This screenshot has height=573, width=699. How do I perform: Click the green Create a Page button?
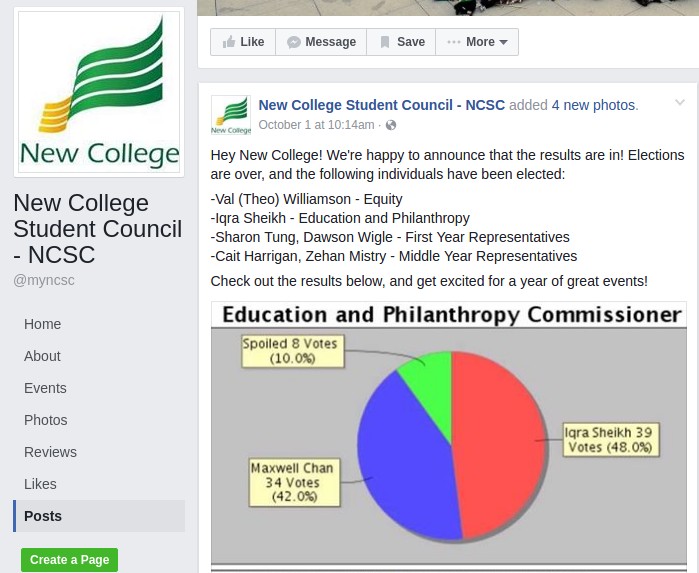pos(70,560)
